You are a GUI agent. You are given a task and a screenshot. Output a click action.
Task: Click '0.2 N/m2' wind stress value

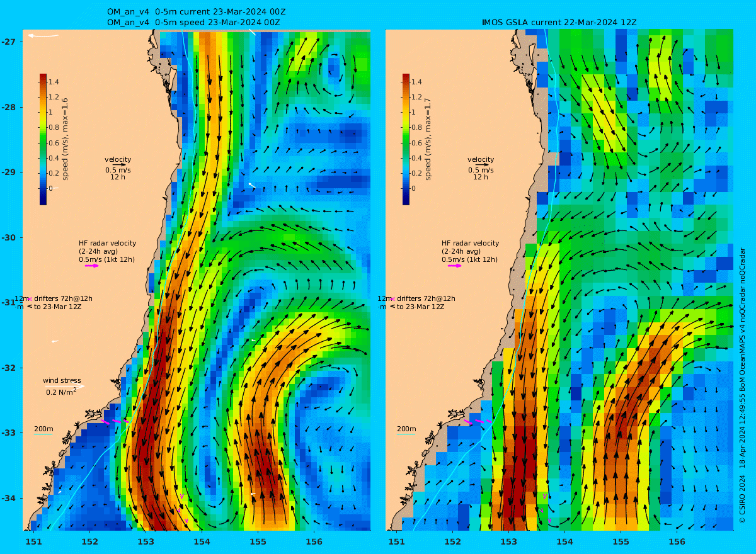click(x=61, y=392)
